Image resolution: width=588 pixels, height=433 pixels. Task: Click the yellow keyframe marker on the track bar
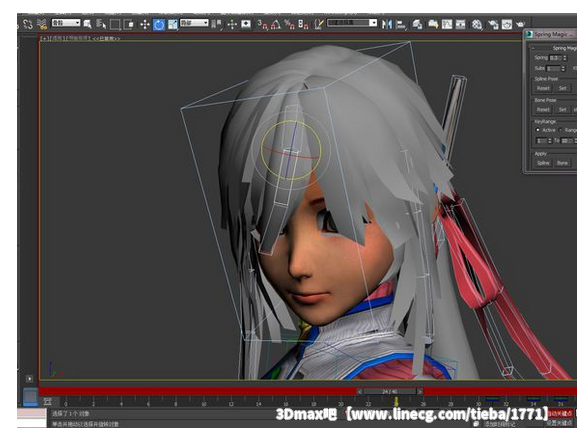[x=396, y=401]
